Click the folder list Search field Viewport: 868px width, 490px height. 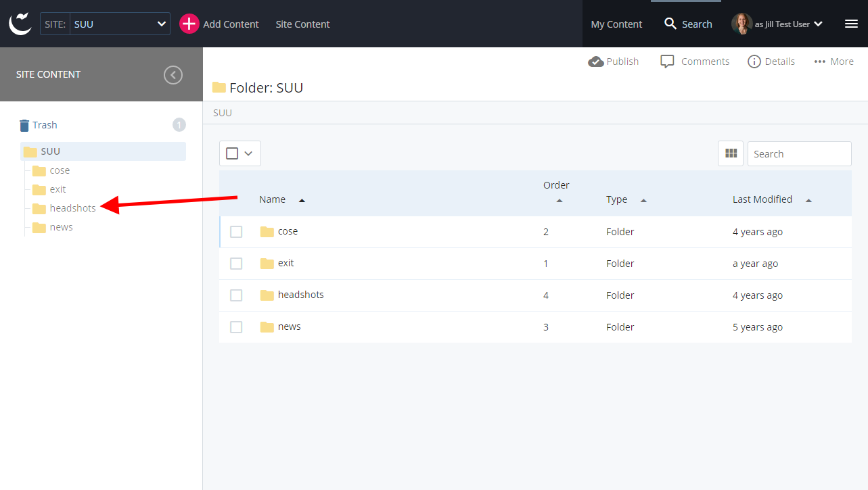click(799, 153)
